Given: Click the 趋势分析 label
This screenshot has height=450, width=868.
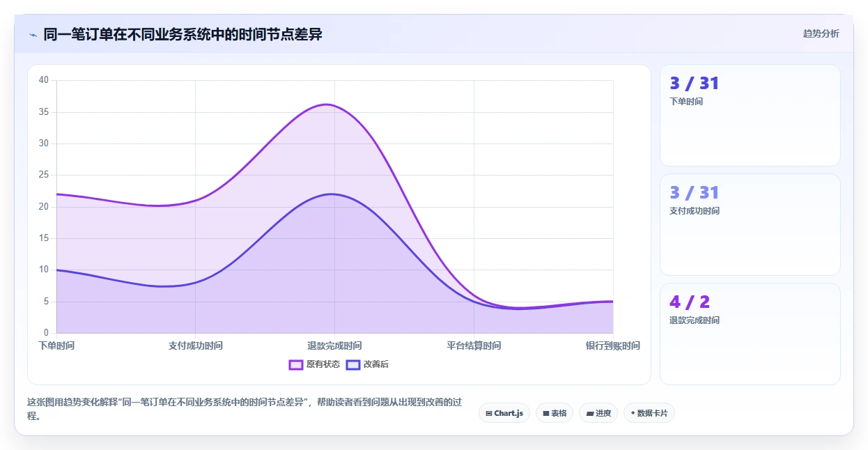Looking at the screenshot, I should pyautogui.click(x=821, y=33).
